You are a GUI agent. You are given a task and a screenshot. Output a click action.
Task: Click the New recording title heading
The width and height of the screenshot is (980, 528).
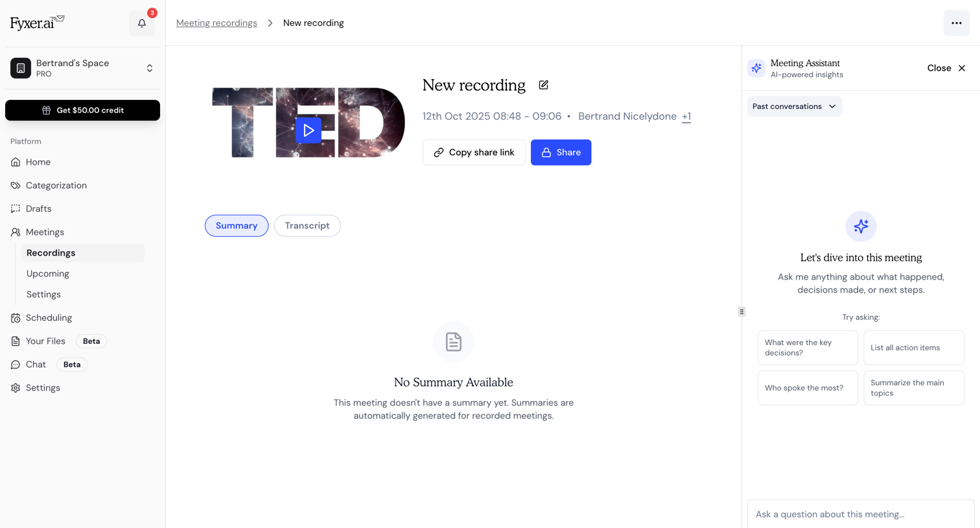[x=474, y=85]
